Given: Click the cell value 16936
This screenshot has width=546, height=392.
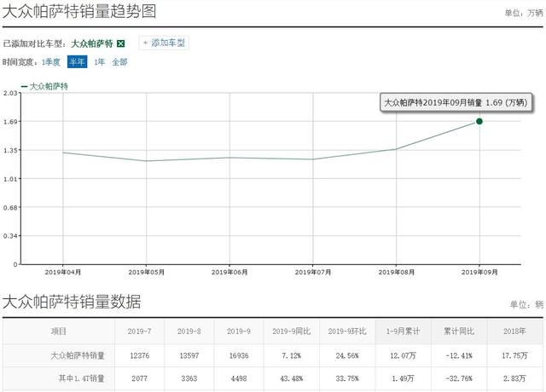Looking at the screenshot, I should (x=239, y=355).
